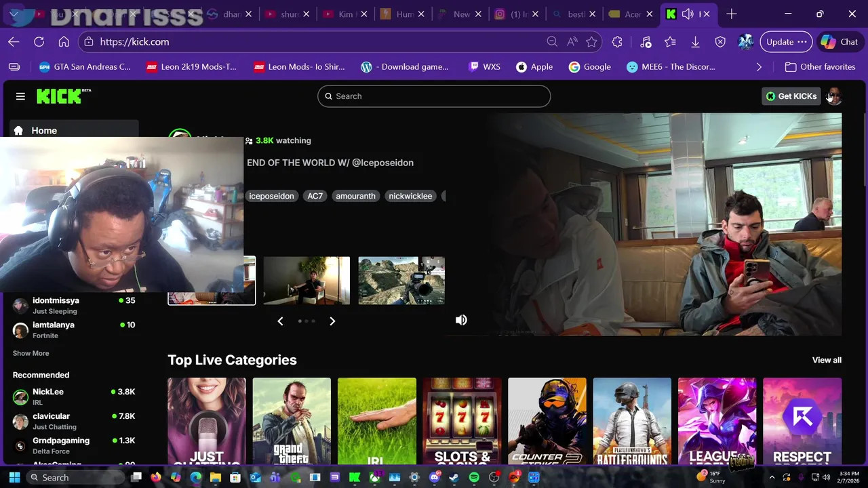This screenshot has height=488, width=868.
Task: Open the Google bookmark
Action: tap(590, 66)
